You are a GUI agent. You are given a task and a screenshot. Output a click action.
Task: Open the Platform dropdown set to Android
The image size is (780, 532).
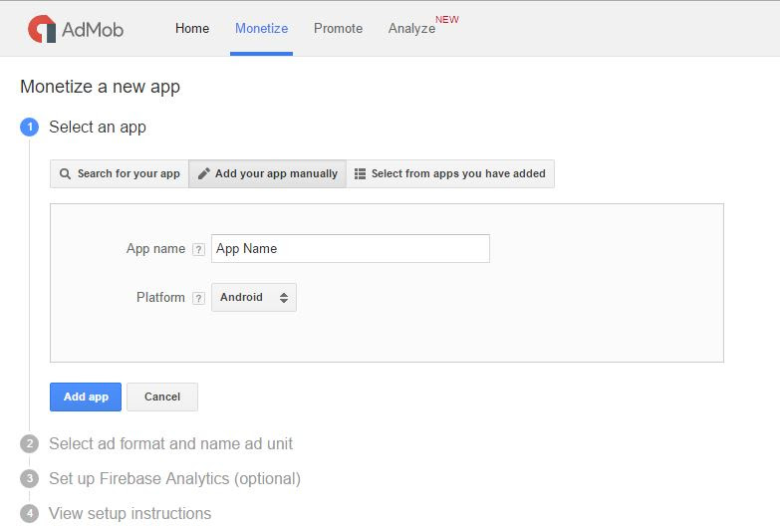[x=253, y=297]
